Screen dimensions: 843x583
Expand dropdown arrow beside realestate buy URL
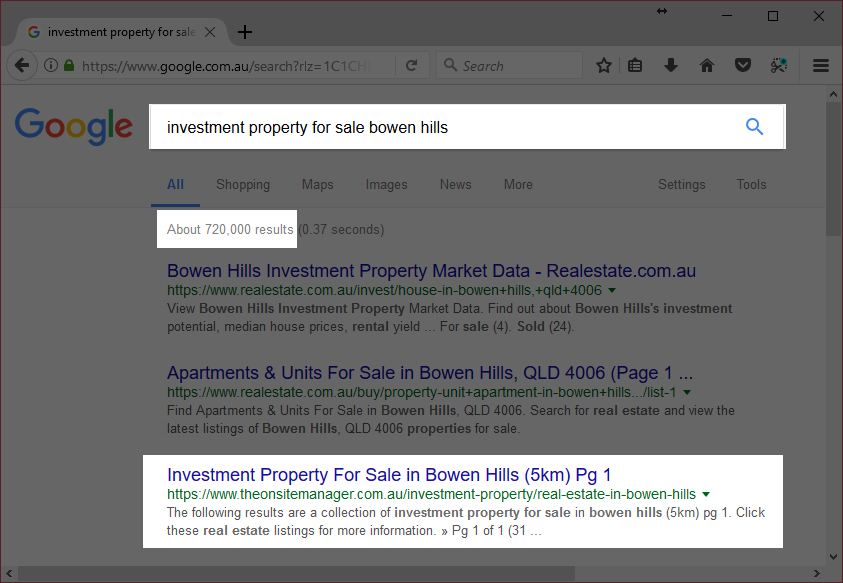[687, 393]
